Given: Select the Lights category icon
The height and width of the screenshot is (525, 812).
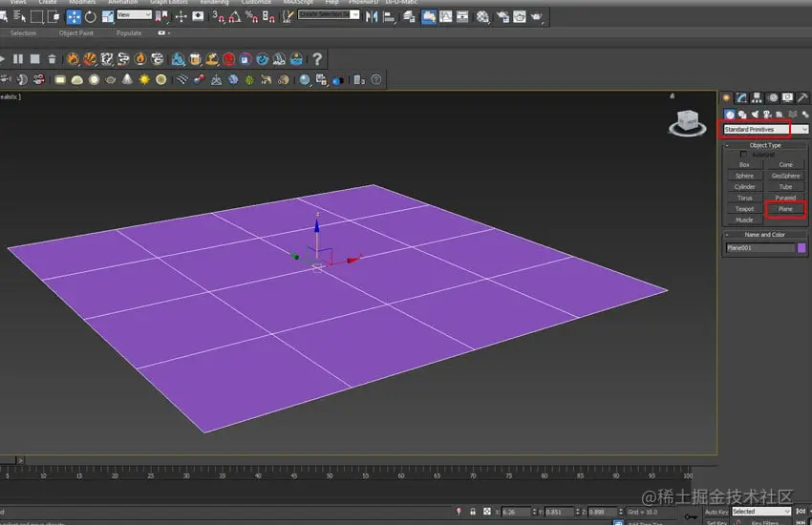Looking at the screenshot, I should [x=755, y=115].
